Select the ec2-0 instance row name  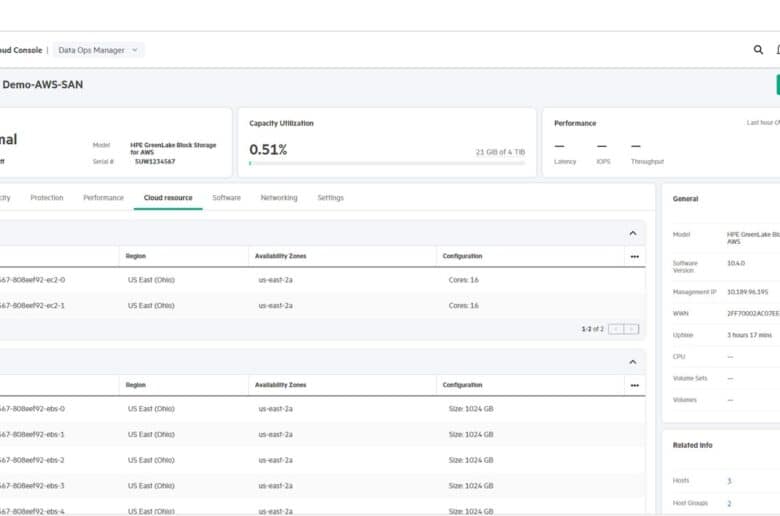coord(32,280)
